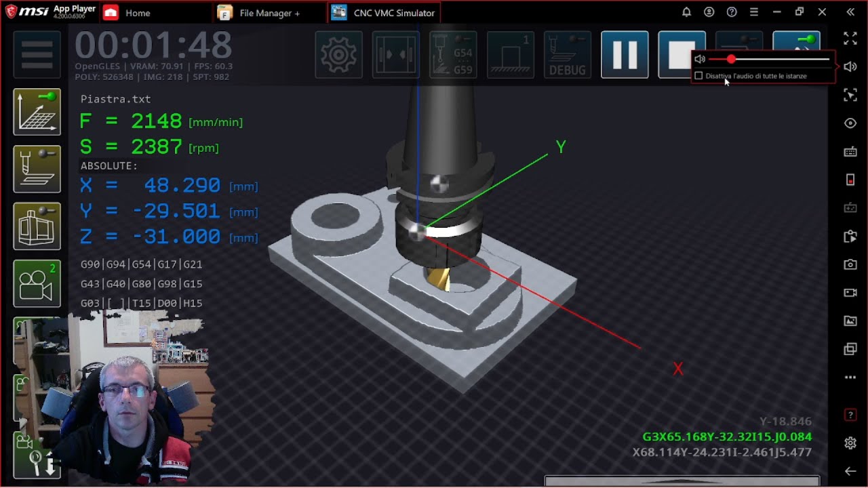Click the feed rate F = 2148 value
The width and height of the screenshot is (868, 488).
[161, 121]
